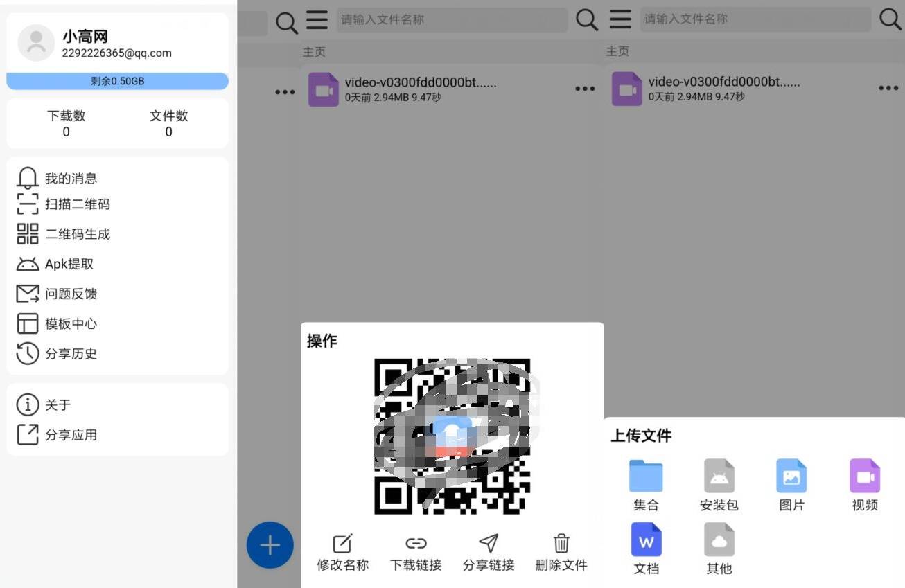Image resolution: width=905 pixels, height=588 pixels.
Task: Click the 下载链接 link icon
Action: pyautogui.click(x=416, y=544)
